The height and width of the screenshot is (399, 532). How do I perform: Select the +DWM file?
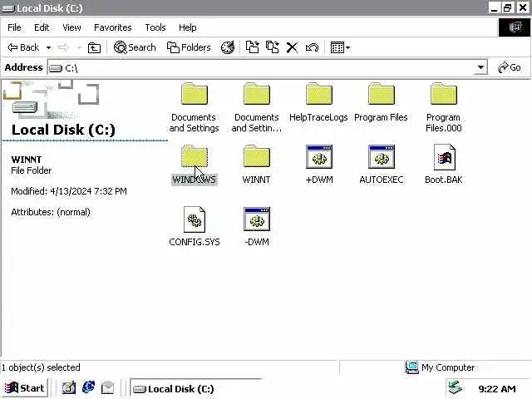coord(319,165)
